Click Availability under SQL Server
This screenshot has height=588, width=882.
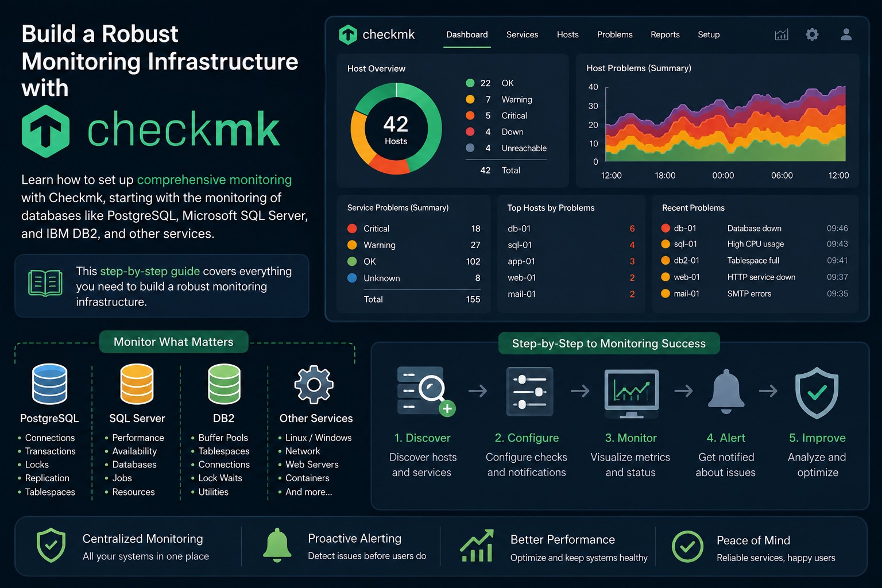click(x=134, y=452)
